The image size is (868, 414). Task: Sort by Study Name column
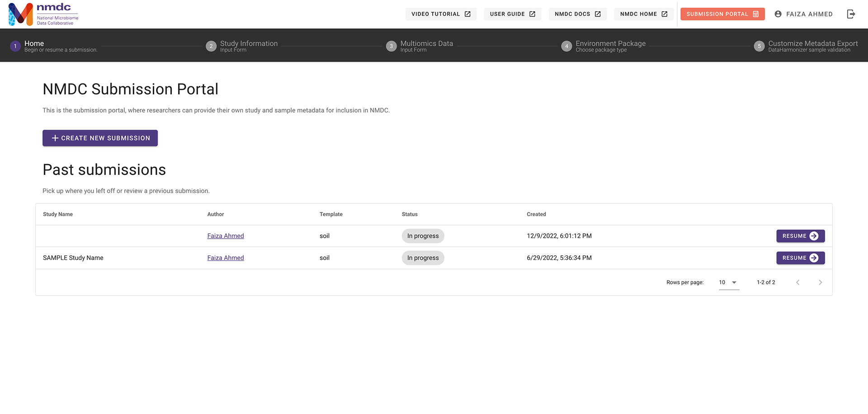pyautogui.click(x=58, y=214)
